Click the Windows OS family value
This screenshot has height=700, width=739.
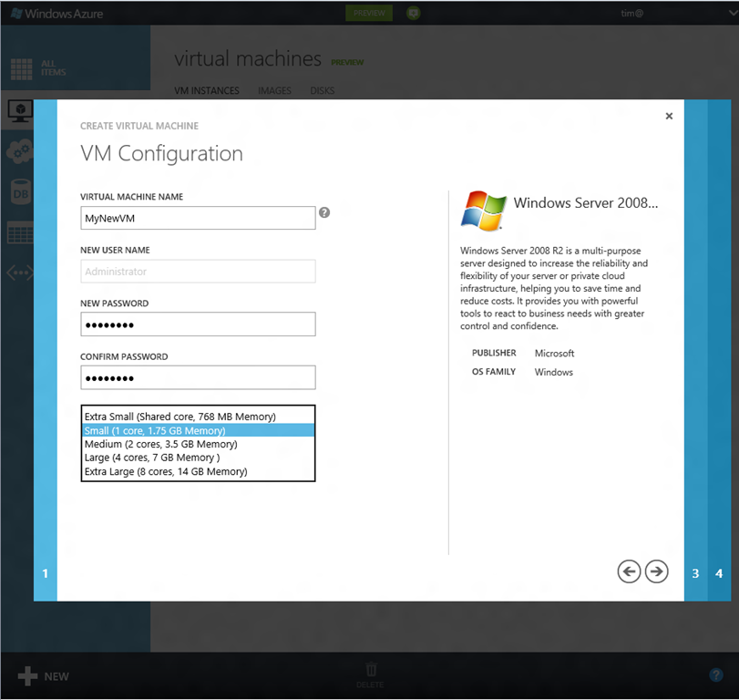coord(554,372)
